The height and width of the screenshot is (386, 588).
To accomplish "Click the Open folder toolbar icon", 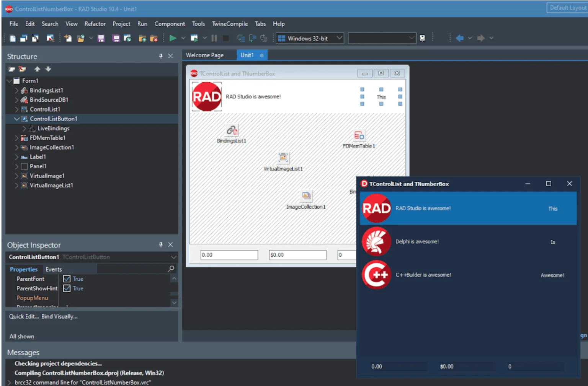I will pyautogui.click(x=81, y=38).
